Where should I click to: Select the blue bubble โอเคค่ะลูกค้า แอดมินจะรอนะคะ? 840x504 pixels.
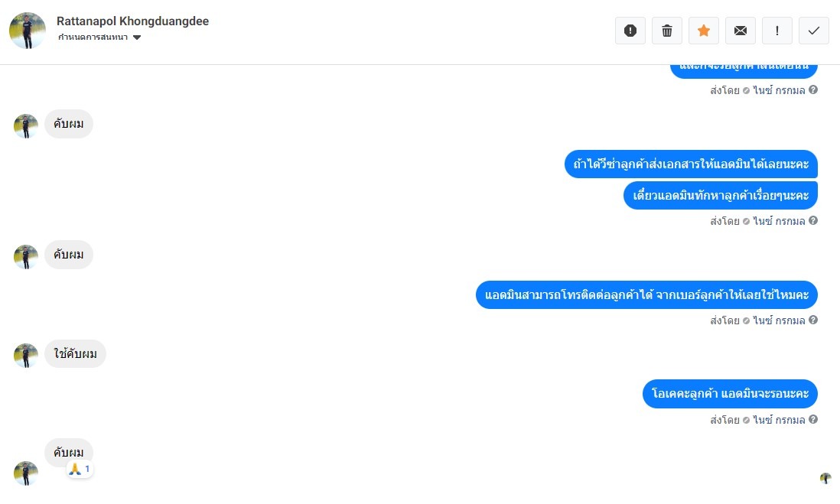click(x=730, y=394)
